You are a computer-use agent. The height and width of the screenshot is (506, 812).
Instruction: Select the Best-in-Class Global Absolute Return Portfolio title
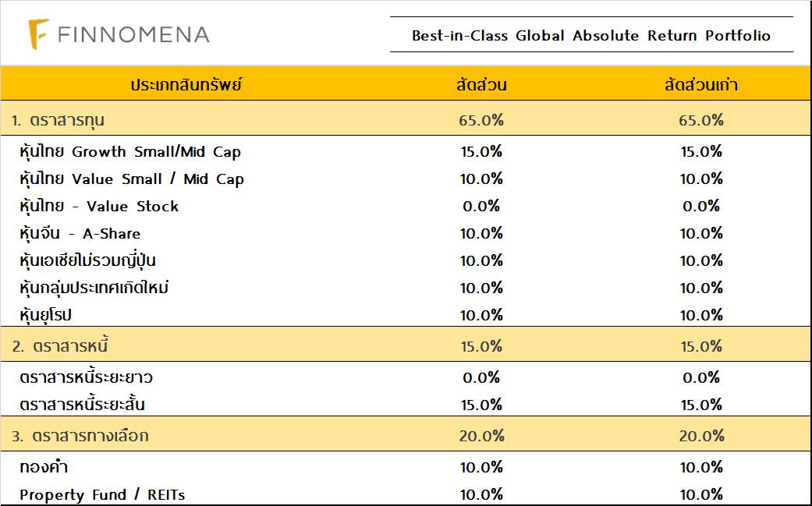point(590,36)
